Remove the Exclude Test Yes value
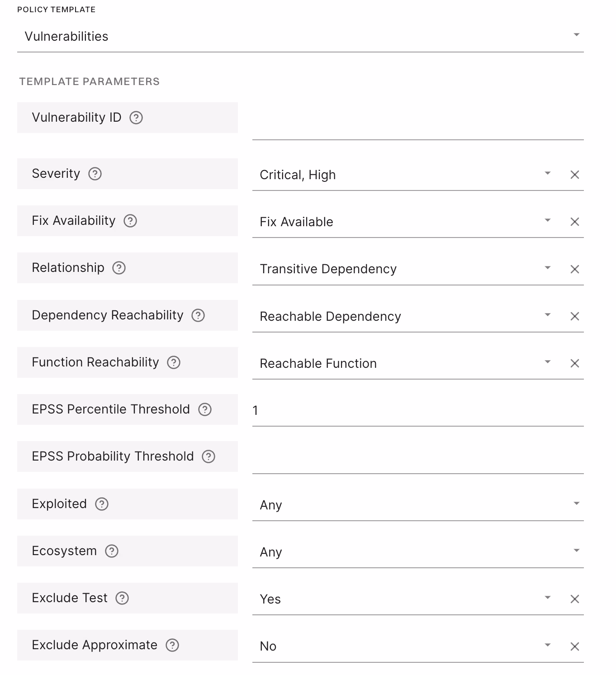The width and height of the screenshot is (616, 675). point(575,599)
